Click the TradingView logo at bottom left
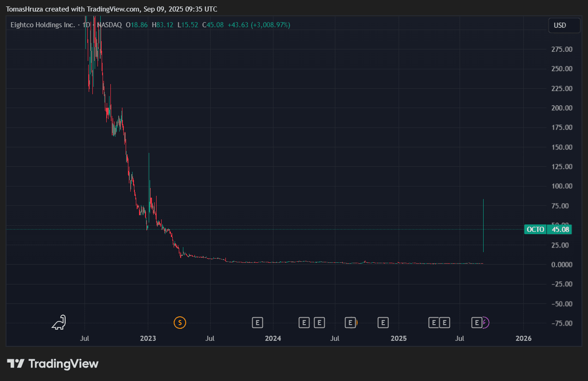Screen dimensions: 588x381 [53, 364]
